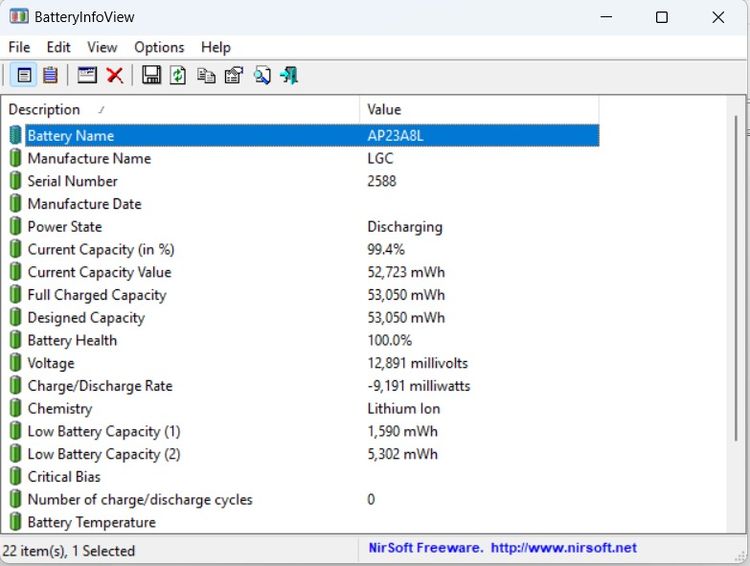Open the Properties toolbar icon

pyautogui.click(x=234, y=76)
